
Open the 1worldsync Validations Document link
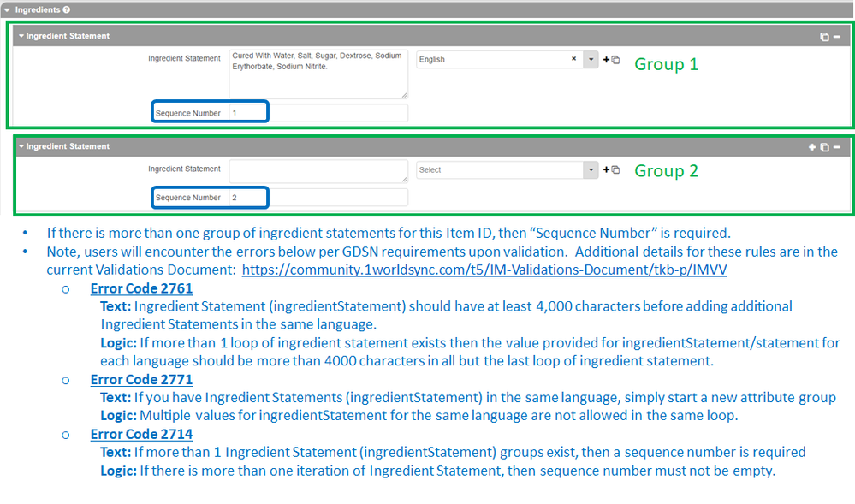tap(484, 269)
